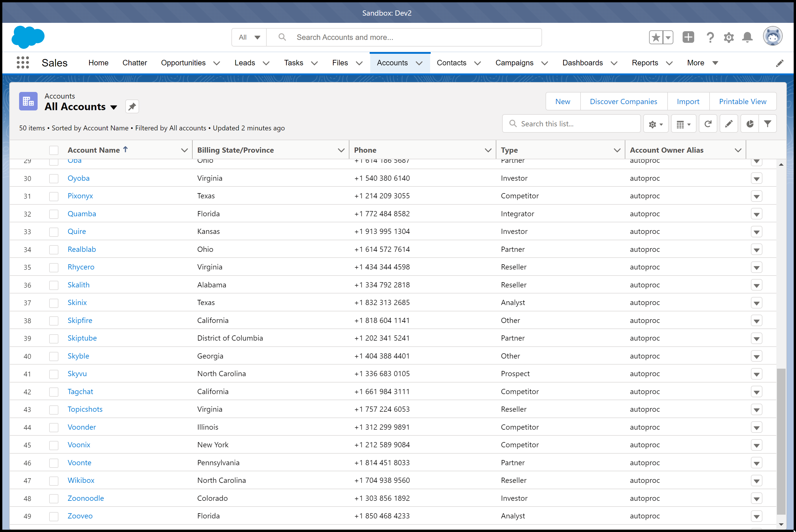Open the Realblab account link
The width and height of the screenshot is (796, 532).
click(82, 249)
